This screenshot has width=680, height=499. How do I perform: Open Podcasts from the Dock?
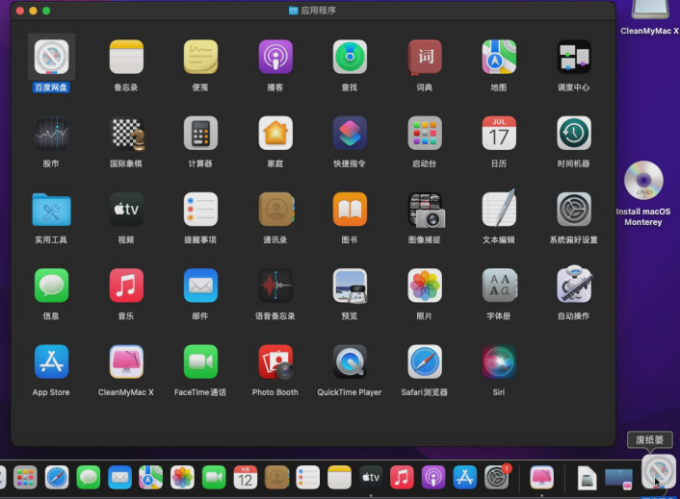tap(433, 477)
